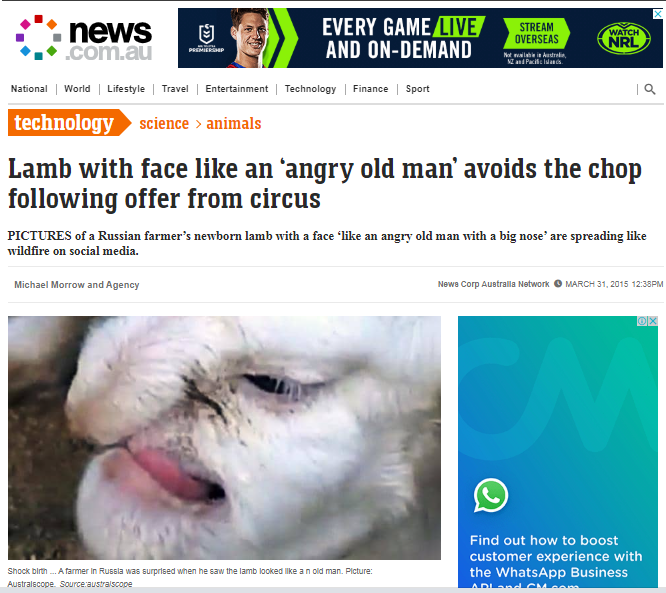
Task: Open the Travel section
Action: (175, 89)
